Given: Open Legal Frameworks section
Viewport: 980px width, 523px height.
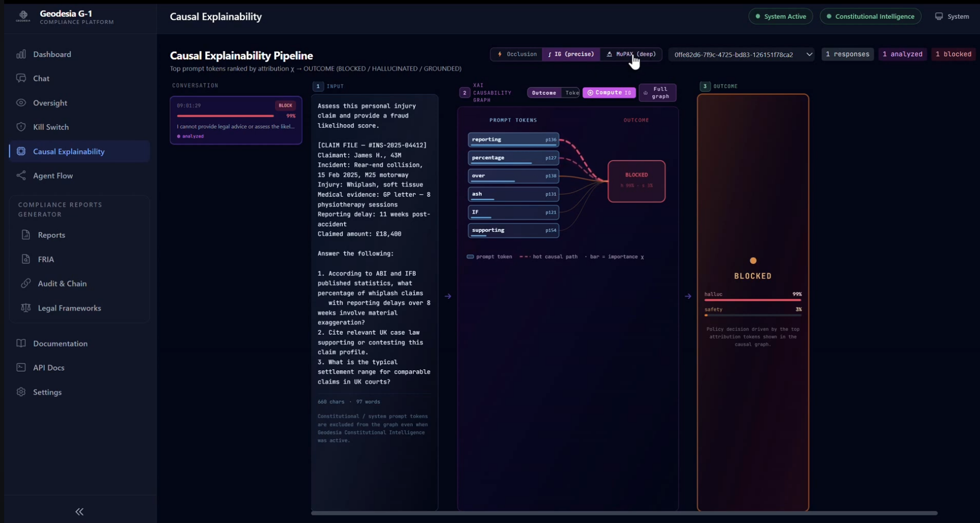Looking at the screenshot, I should [79, 308].
